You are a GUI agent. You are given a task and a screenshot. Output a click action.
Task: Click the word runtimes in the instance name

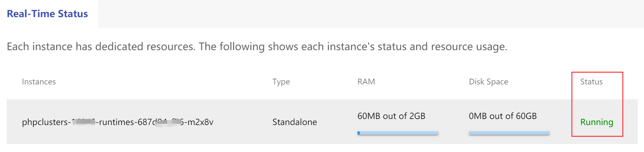[117, 122]
